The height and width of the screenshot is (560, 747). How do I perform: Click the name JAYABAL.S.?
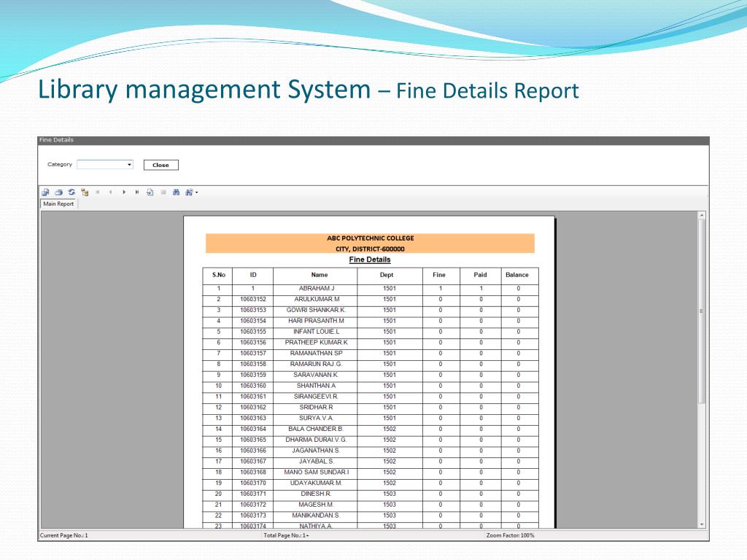tap(317, 462)
